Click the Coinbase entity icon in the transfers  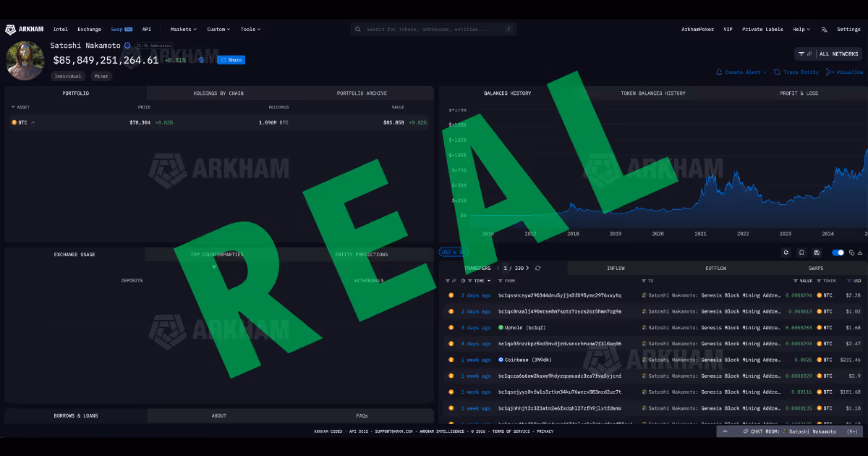pos(501,360)
